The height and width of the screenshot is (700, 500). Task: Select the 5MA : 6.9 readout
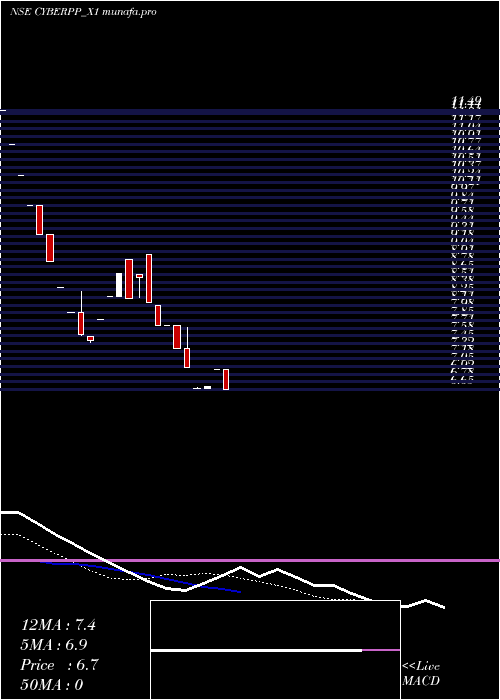[54, 645]
